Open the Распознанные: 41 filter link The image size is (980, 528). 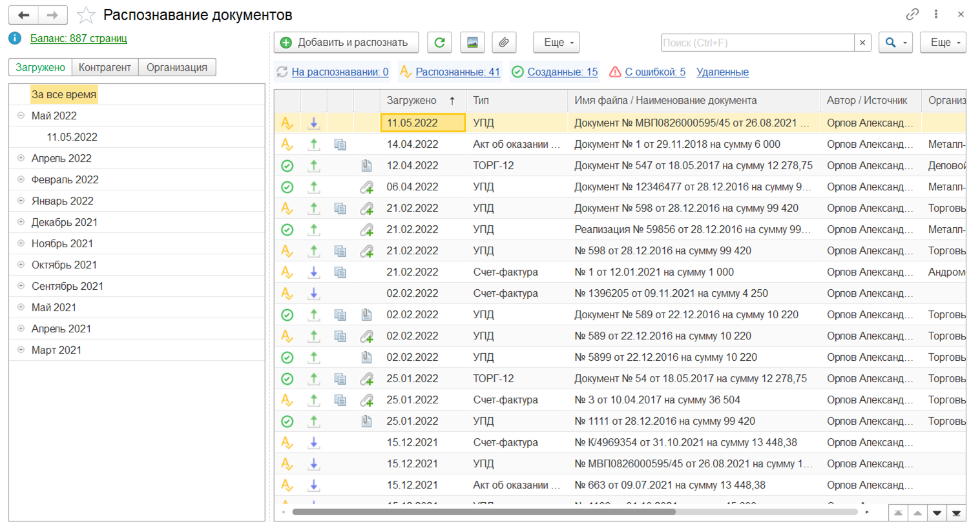click(x=457, y=72)
